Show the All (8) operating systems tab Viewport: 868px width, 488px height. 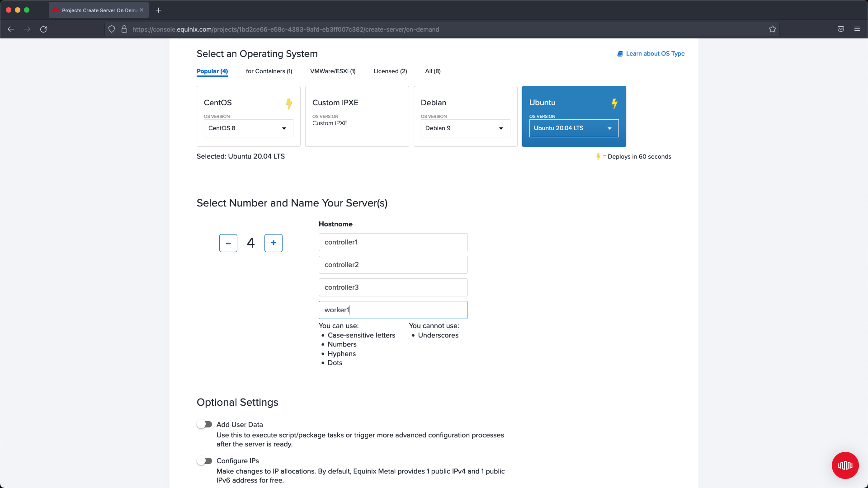click(433, 71)
